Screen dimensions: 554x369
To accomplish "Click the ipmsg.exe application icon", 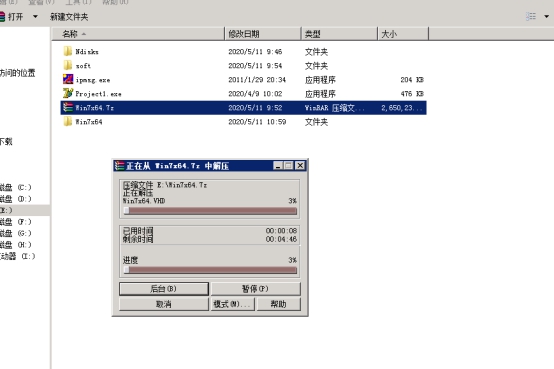I will 67,79.
